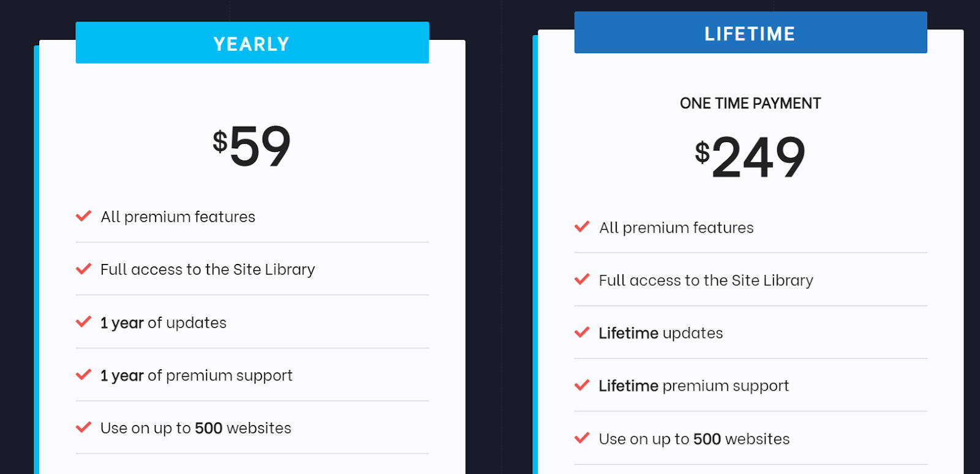This screenshot has width=980, height=474.
Task: Click checkmark beside 1 year of updates
Action: pyautogui.click(x=83, y=322)
